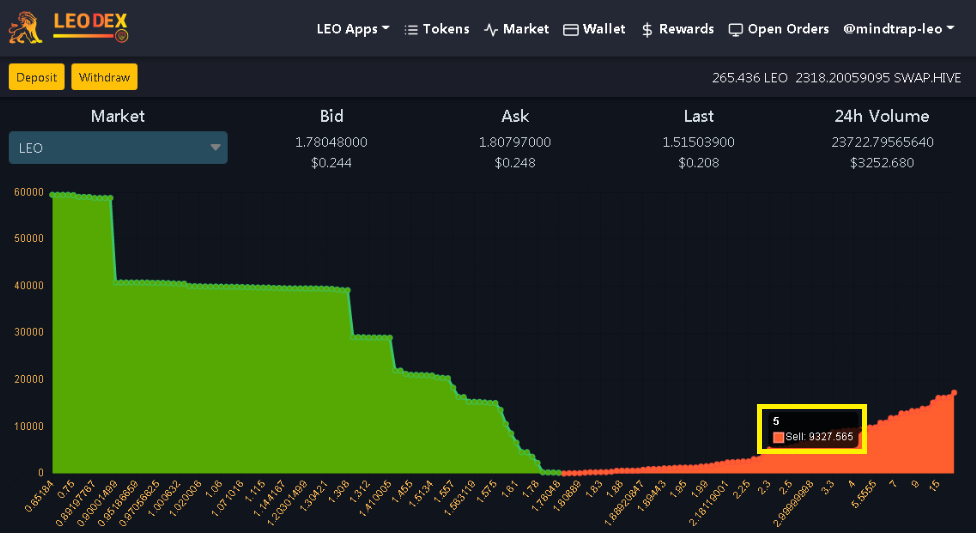Click the 24h Volume value 23722.79565640

tap(883, 142)
